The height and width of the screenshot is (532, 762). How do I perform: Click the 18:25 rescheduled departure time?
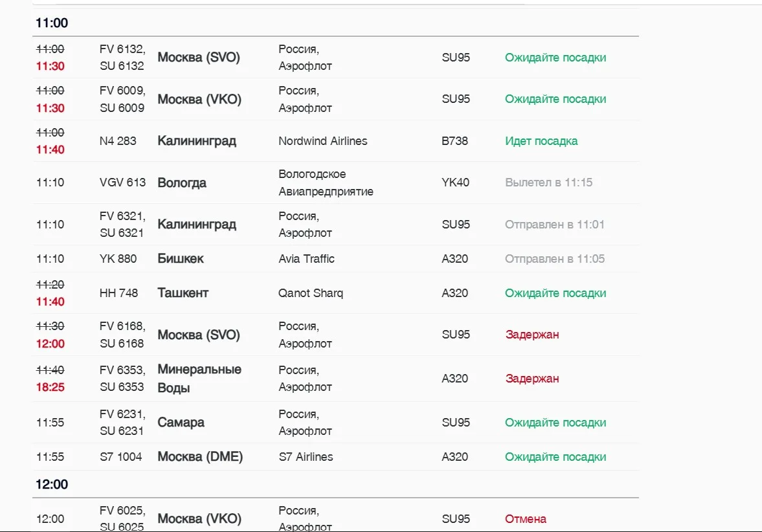[50, 387]
